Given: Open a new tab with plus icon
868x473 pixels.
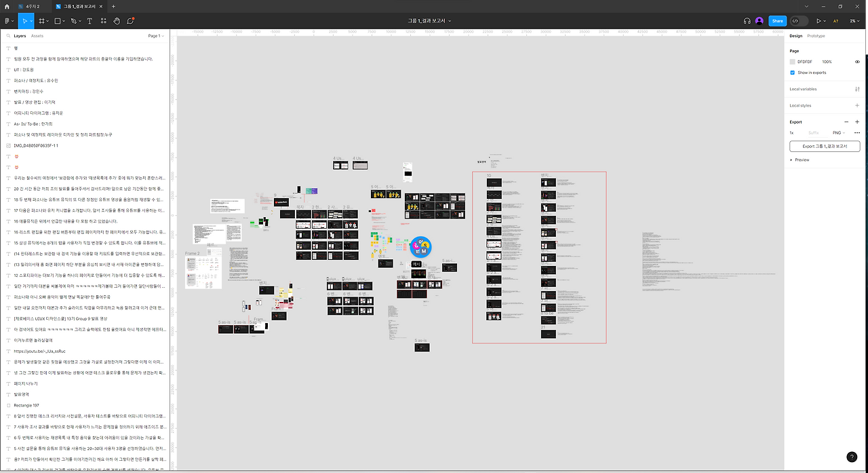Looking at the screenshot, I should coord(113,6).
